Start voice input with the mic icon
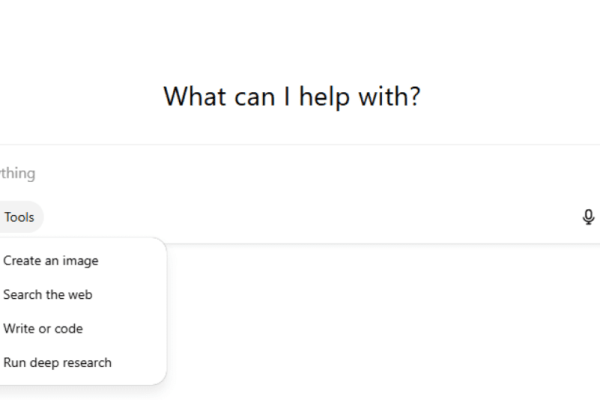The image size is (600, 400). coord(588,217)
